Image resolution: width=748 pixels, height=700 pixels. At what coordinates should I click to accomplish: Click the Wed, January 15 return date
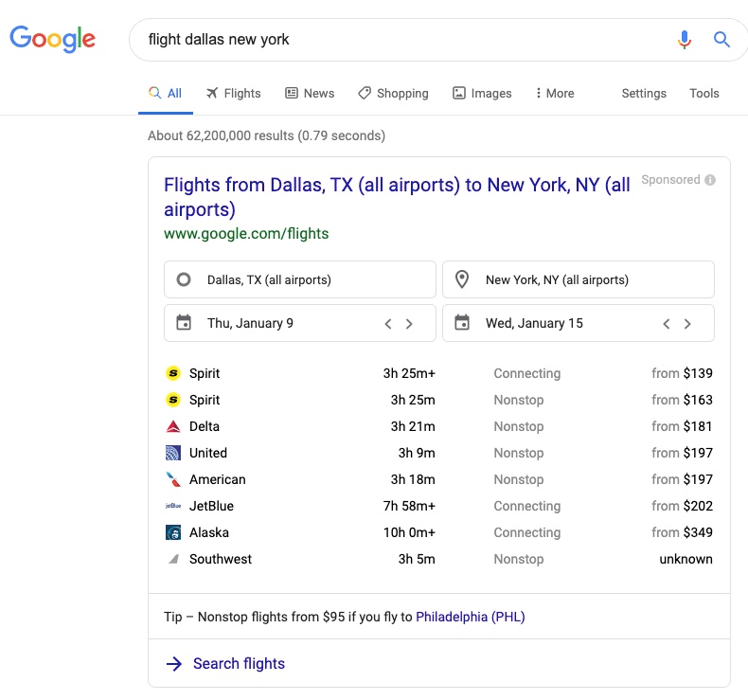pos(534,323)
